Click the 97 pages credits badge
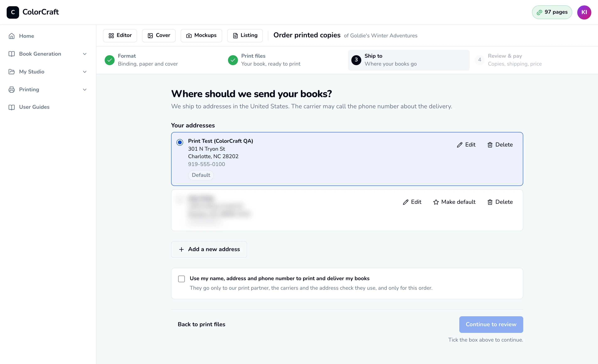Screen dimensions: 598x364 coord(552,12)
